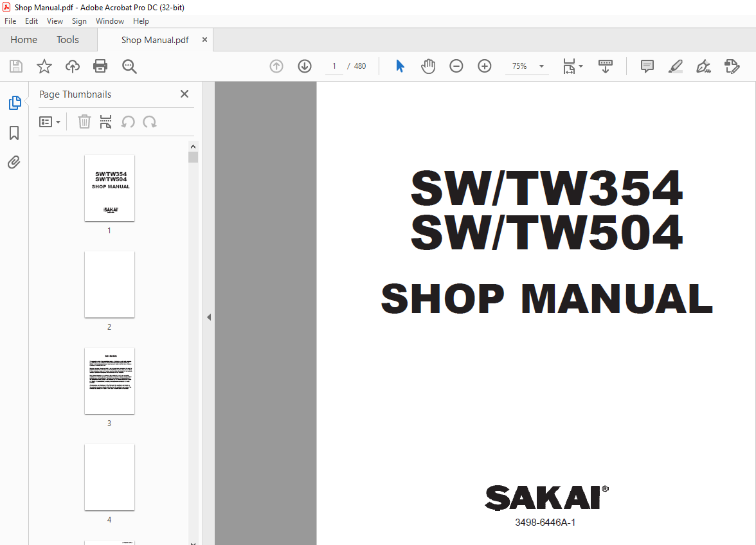Expand the fit page options arrow
Viewport: 756px width, 545px height.
tap(580, 66)
